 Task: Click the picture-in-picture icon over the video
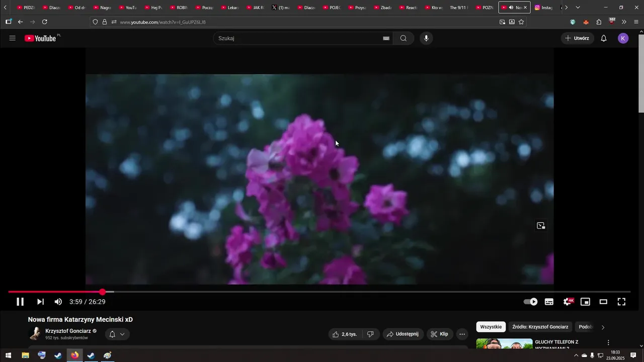541,226
